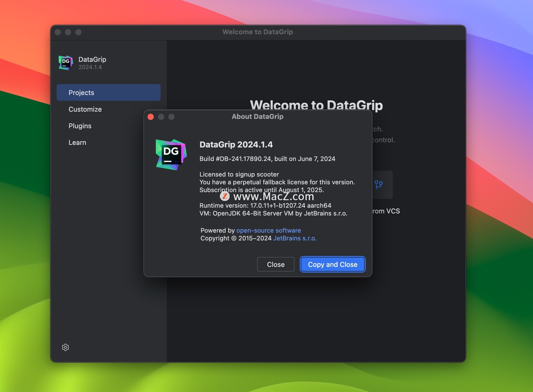Click the 2024.1.4 version under sidebar DataGrip
Screen dimensions: 533x392
[x=90, y=67]
